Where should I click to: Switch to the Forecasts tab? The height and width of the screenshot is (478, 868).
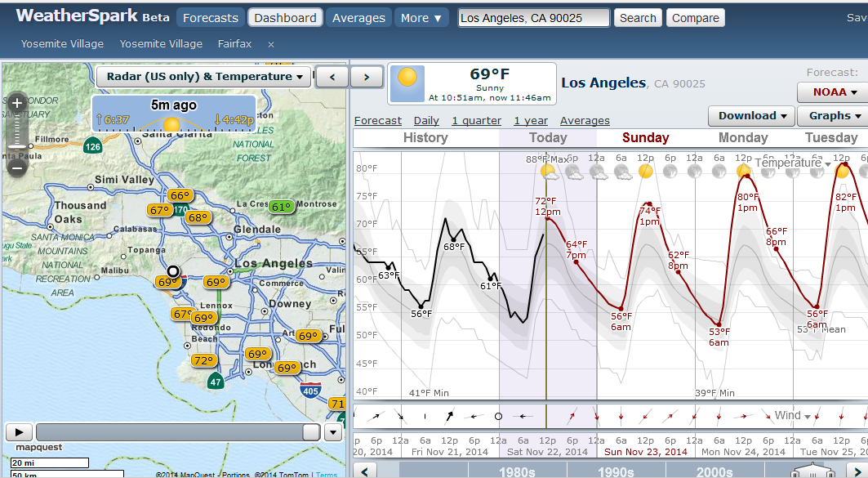pyautogui.click(x=211, y=18)
